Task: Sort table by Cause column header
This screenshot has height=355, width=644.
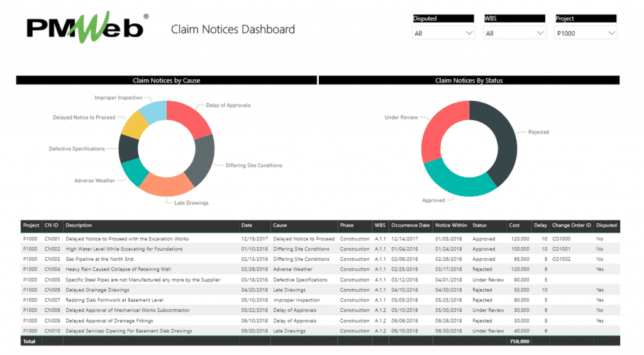Action: point(280,225)
